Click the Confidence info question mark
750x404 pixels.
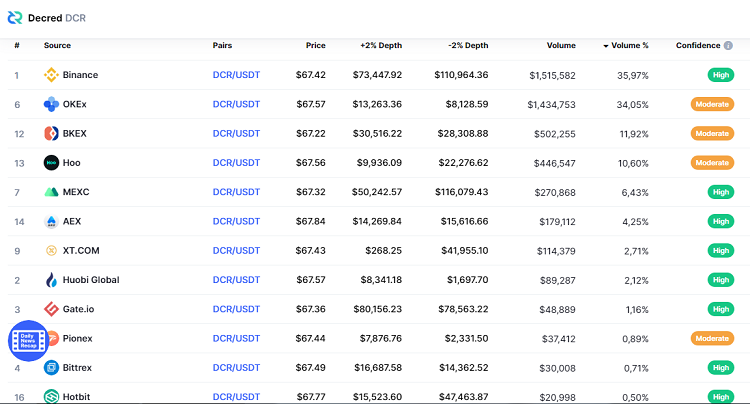click(x=729, y=45)
